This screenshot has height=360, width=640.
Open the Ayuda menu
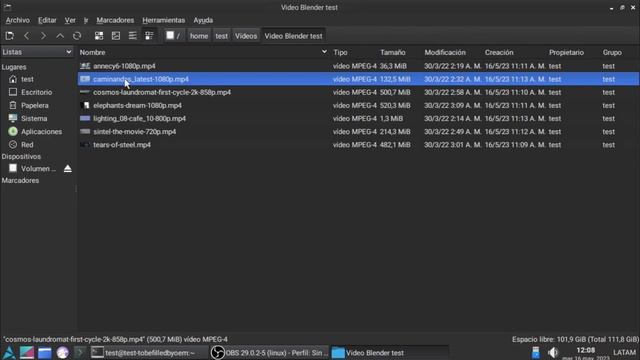coord(203,20)
